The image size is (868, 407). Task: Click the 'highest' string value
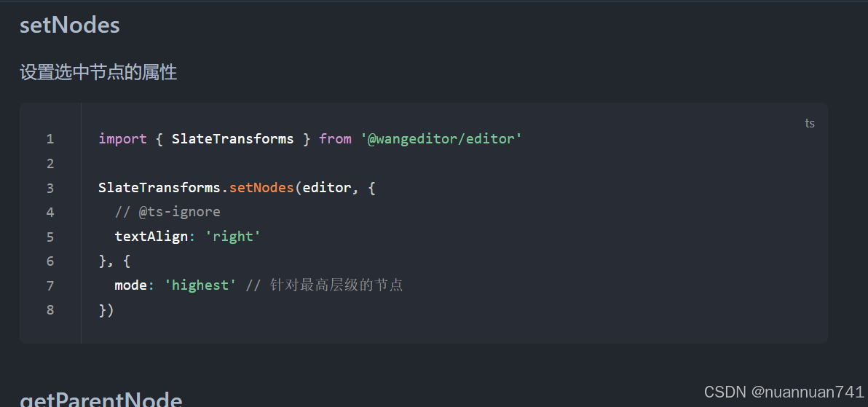200,285
